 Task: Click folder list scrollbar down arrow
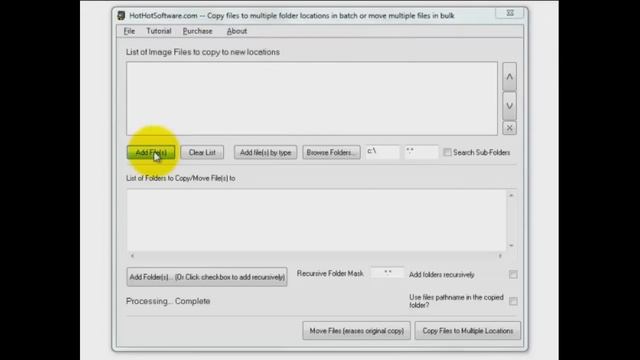511,245
